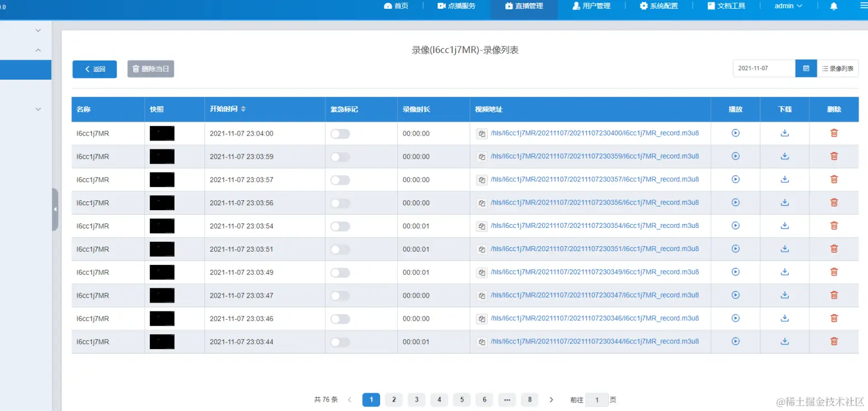
Task: Toggle emergency mark for 23:03:57 recording
Action: click(340, 180)
